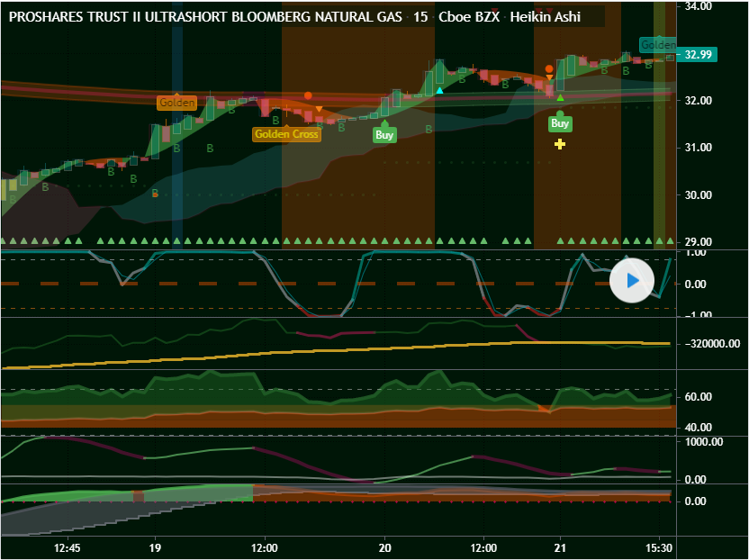Click the 32.00 price axis label
Screen dimensions: 749x560
point(698,100)
